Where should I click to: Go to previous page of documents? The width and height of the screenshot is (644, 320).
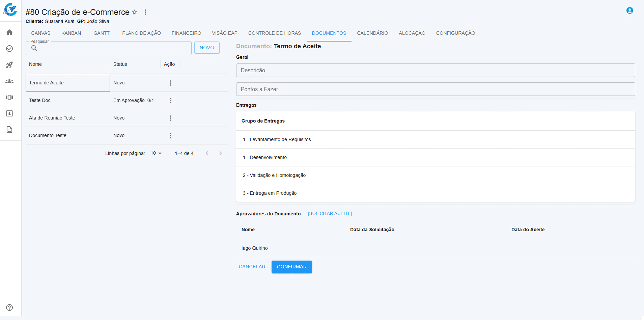(x=207, y=153)
